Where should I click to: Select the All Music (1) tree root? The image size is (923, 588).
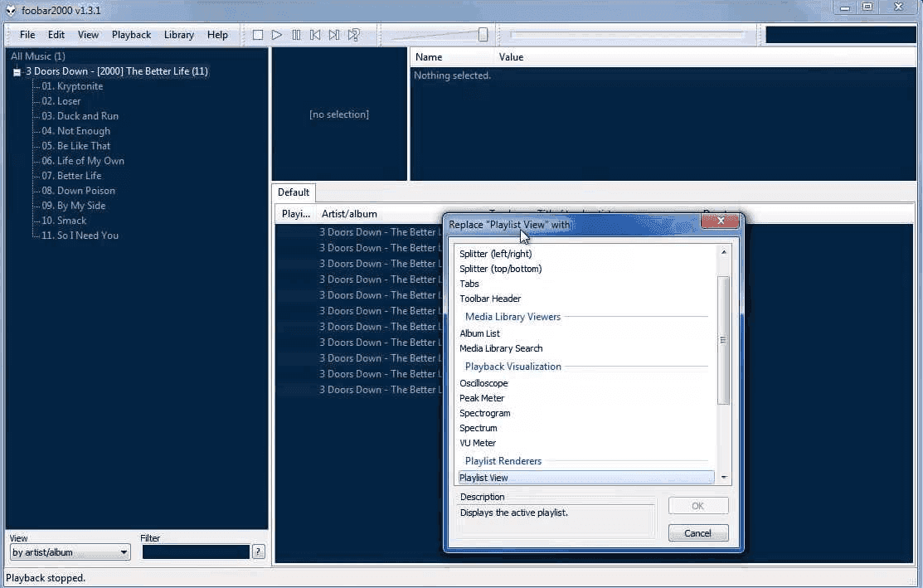(37, 56)
